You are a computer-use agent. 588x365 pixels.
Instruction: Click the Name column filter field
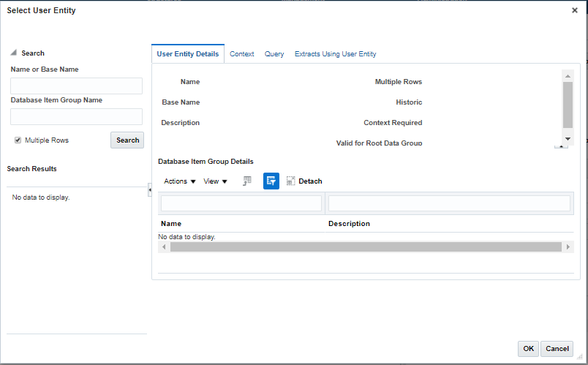tap(241, 203)
